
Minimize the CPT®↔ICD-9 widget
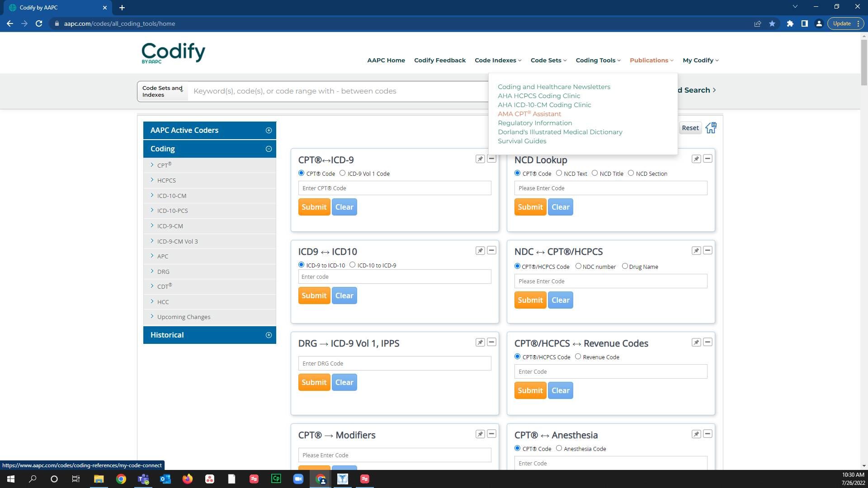click(x=491, y=159)
